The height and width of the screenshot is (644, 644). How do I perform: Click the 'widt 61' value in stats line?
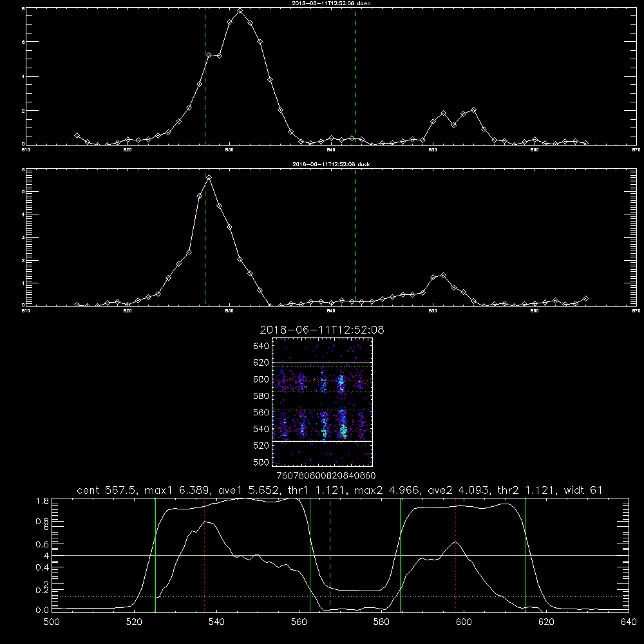[x=583, y=490]
